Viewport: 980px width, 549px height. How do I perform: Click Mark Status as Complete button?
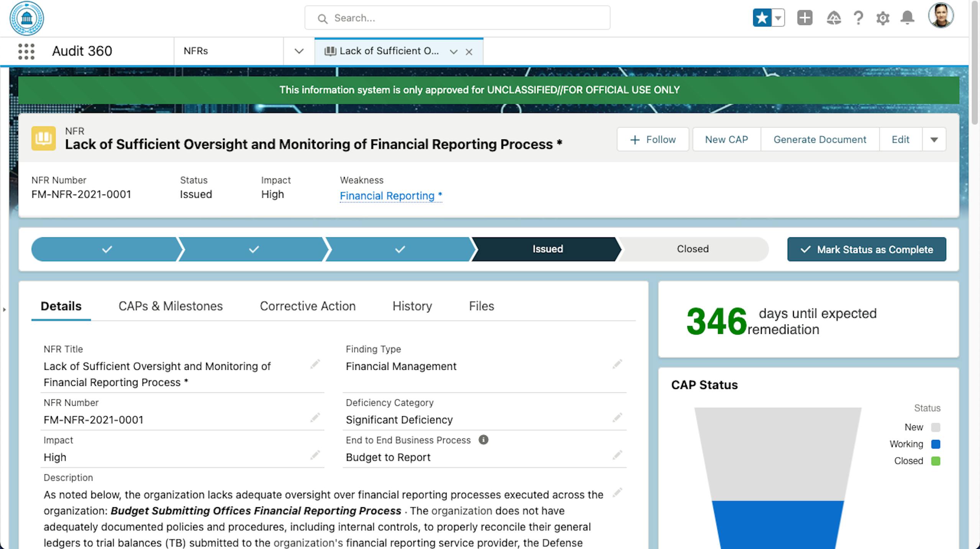click(867, 250)
